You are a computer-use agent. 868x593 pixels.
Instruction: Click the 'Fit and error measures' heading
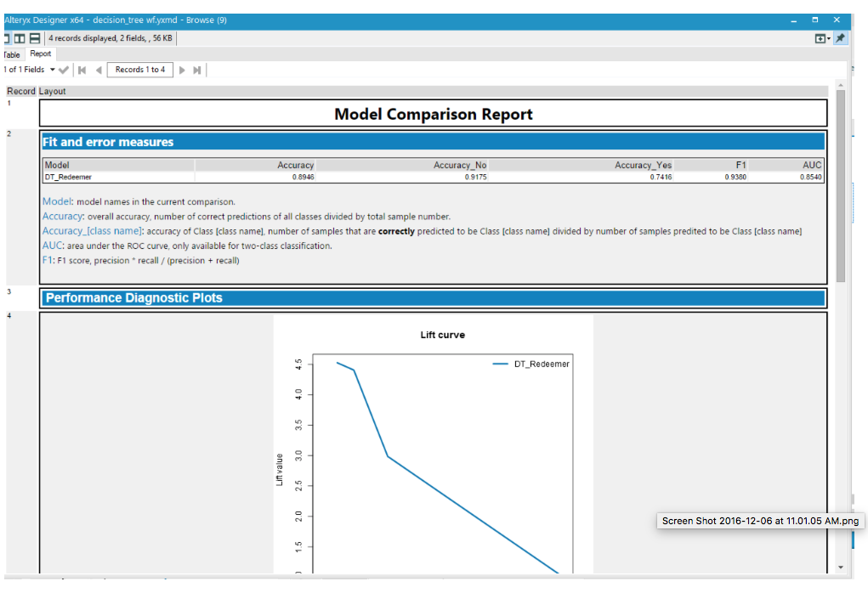[108, 142]
